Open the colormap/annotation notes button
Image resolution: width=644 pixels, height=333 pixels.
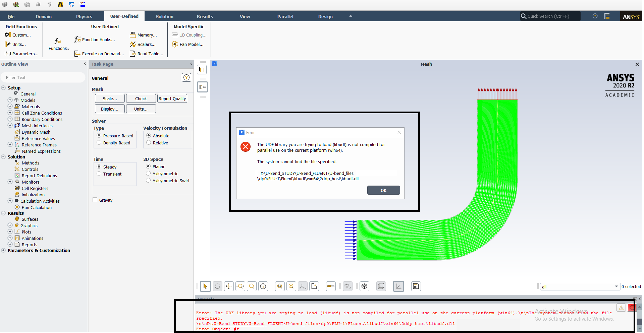point(416,286)
